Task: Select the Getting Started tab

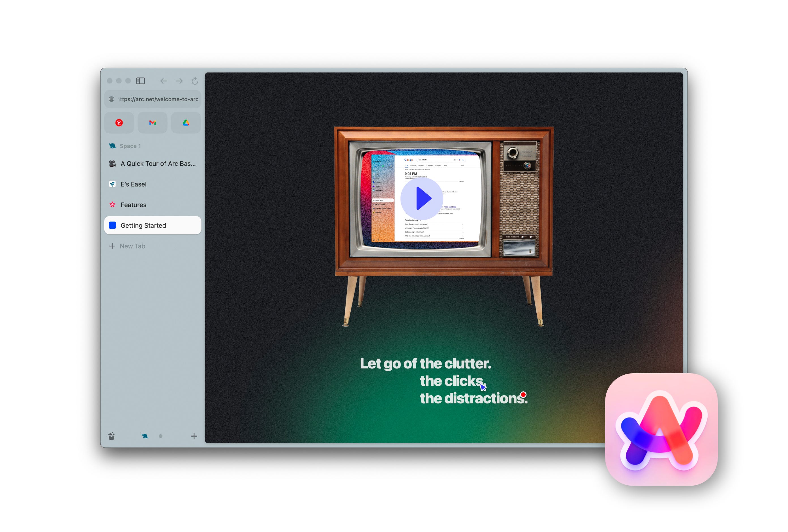Action: tap(153, 226)
